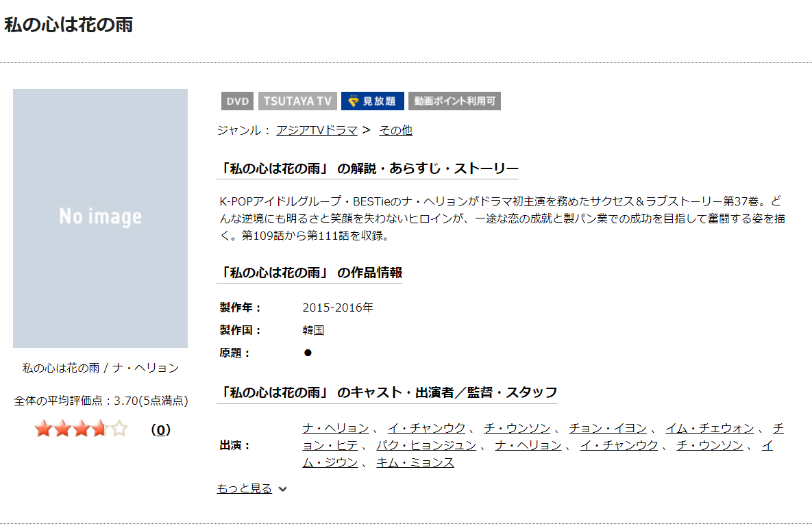
Task: Click the first イ・チャンウク link in cast list
Action: tap(426, 428)
